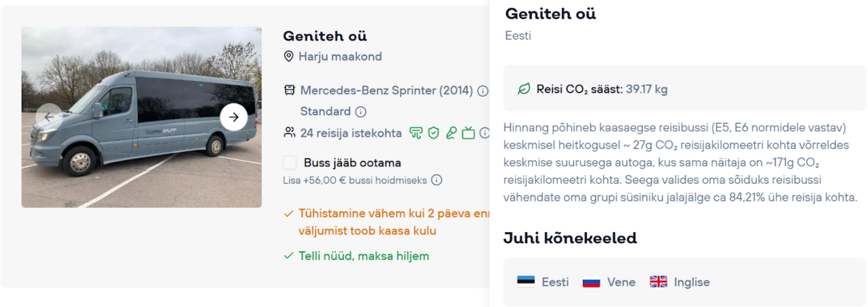The height and width of the screenshot is (307, 868).
Task: Click the 'Telli nüüd, maksa hiljem' text
Action: tap(364, 256)
